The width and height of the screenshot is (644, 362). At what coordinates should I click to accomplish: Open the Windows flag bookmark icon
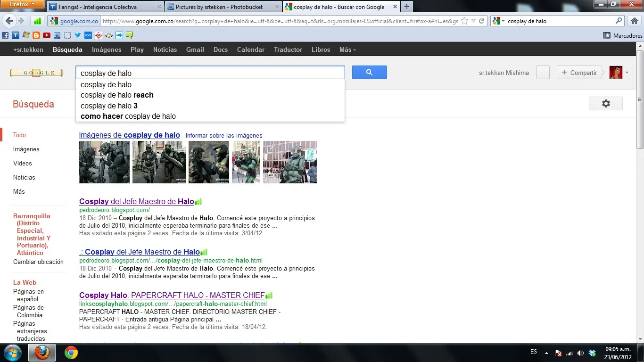point(26,35)
